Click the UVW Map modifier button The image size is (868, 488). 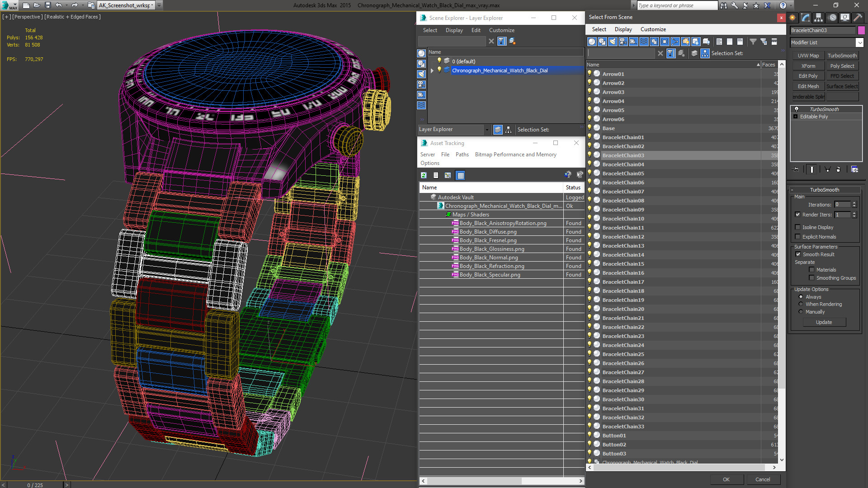tap(808, 56)
